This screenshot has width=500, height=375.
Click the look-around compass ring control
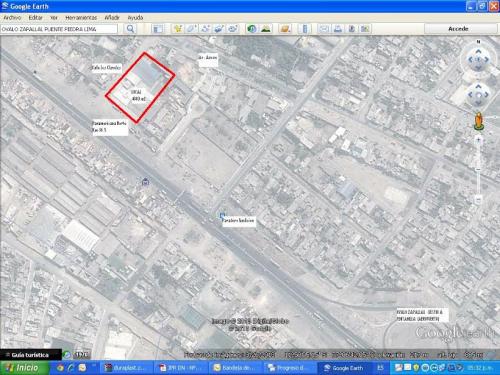point(478,60)
